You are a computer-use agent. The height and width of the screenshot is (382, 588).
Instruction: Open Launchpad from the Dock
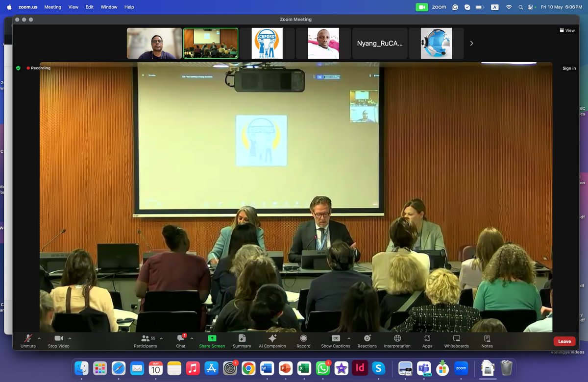pyautogui.click(x=100, y=368)
